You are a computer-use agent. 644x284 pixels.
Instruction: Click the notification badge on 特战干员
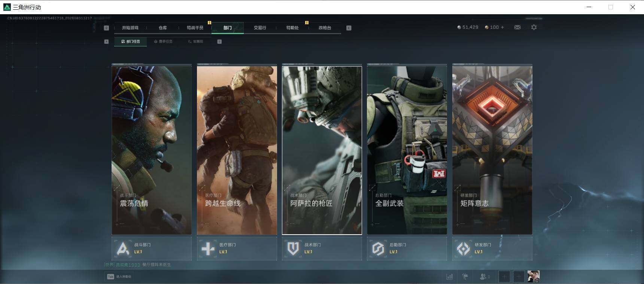(x=209, y=23)
